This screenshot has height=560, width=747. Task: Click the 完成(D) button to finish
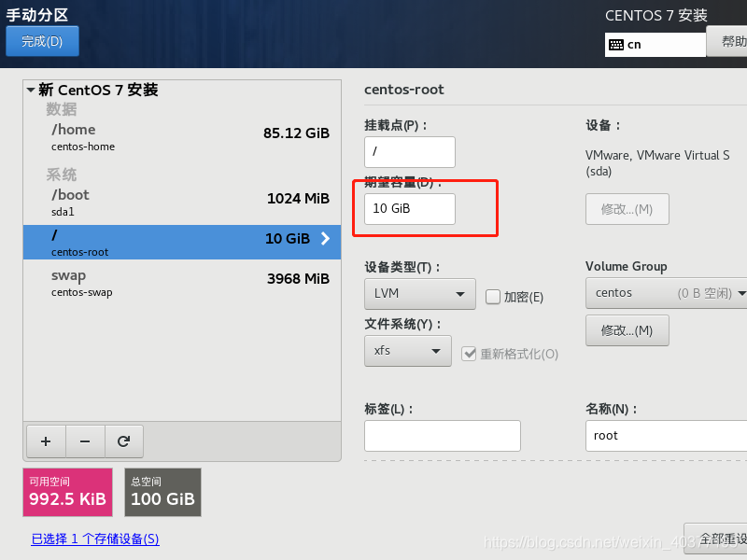(x=42, y=41)
